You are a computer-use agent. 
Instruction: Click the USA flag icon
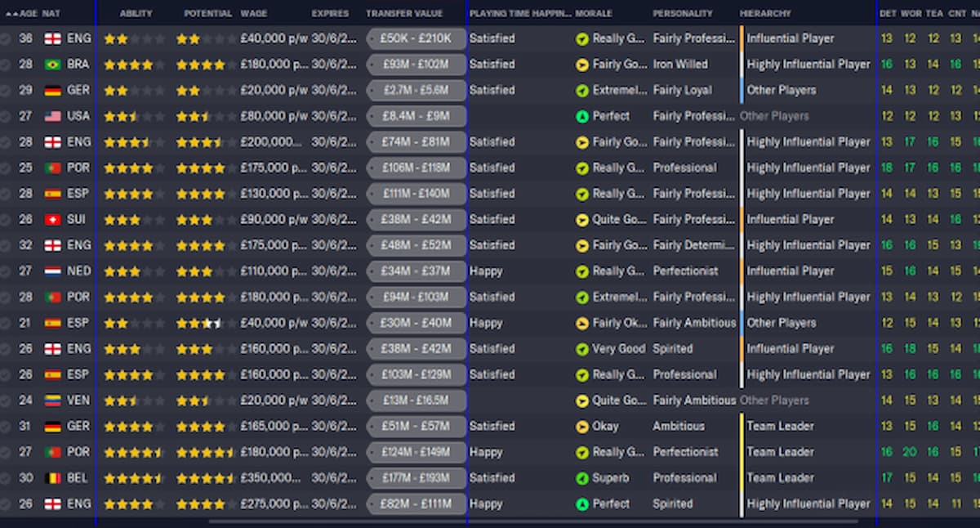[x=51, y=115]
